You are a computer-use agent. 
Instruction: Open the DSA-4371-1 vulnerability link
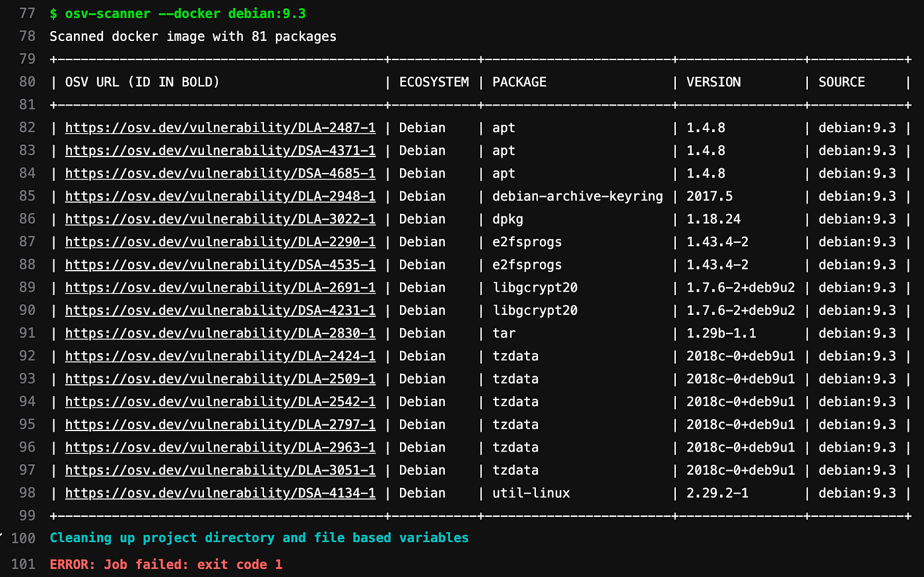click(x=220, y=151)
